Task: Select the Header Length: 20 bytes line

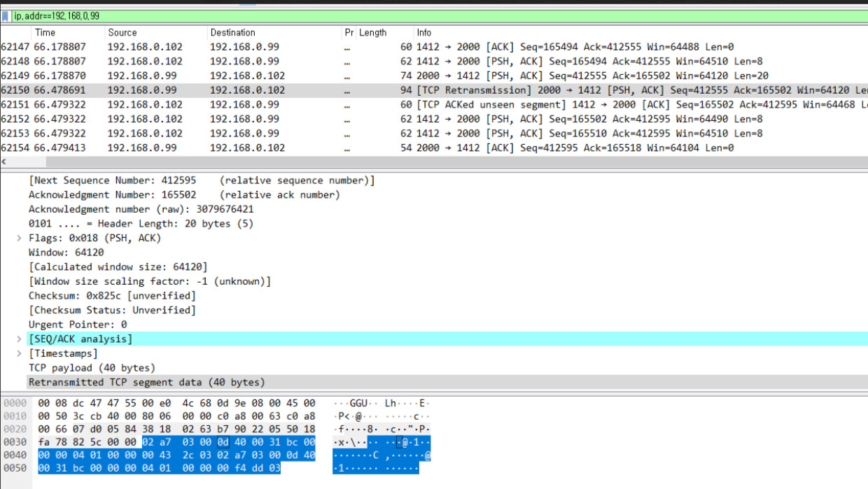Action: [x=141, y=224]
